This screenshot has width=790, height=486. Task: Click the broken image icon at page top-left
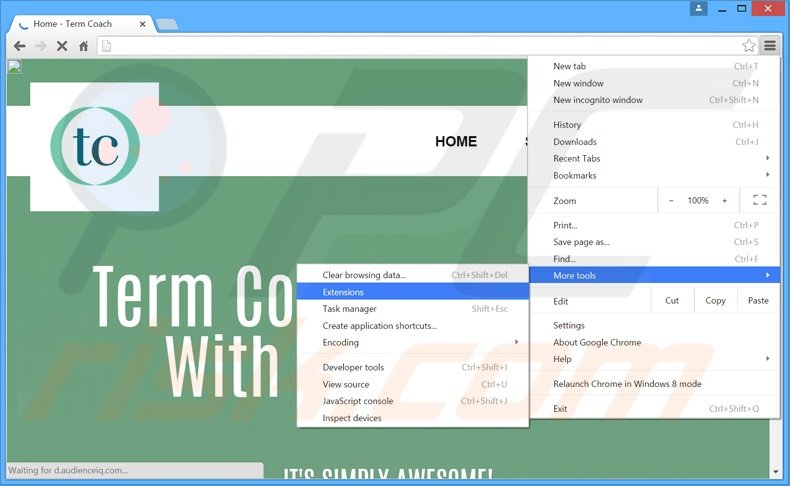pyautogui.click(x=14, y=66)
